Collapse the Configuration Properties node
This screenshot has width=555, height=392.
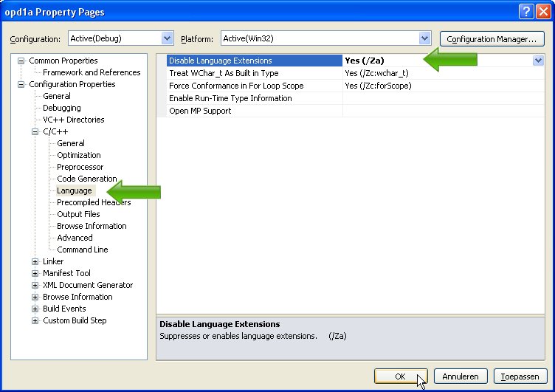tap(21, 84)
